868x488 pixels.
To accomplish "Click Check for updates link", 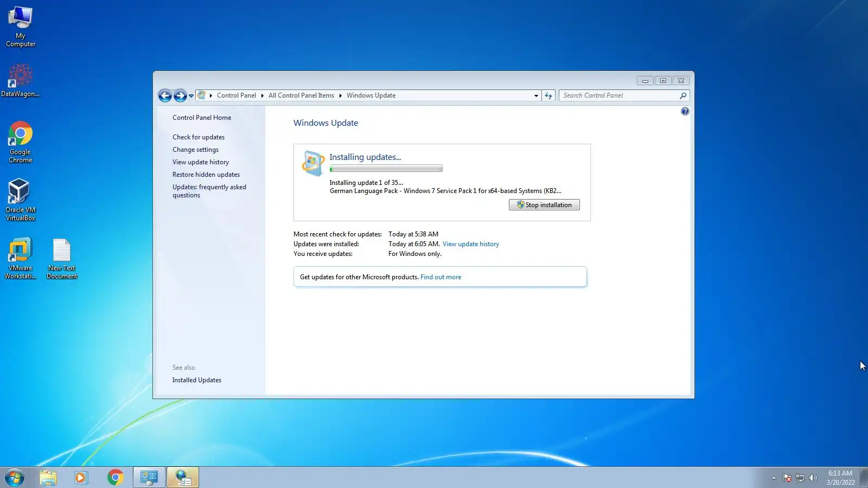I will coord(199,137).
